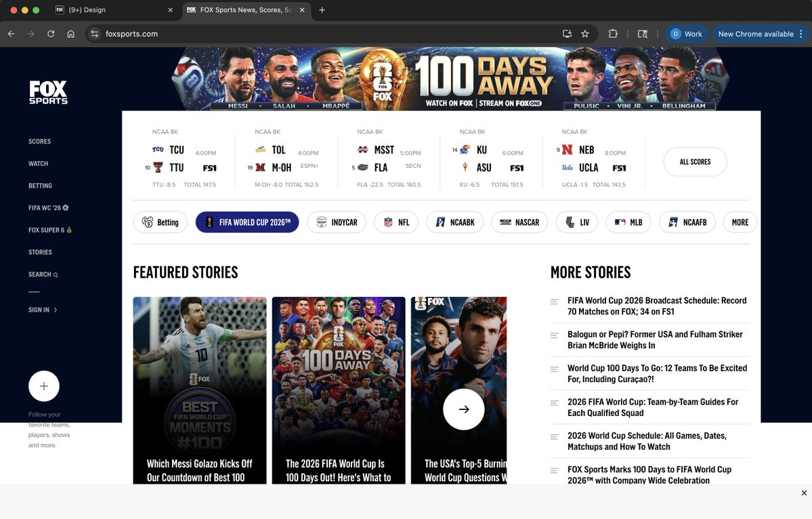The image size is (812, 519).
Task: Open the TCU vs TTU game
Action: click(184, 159)
